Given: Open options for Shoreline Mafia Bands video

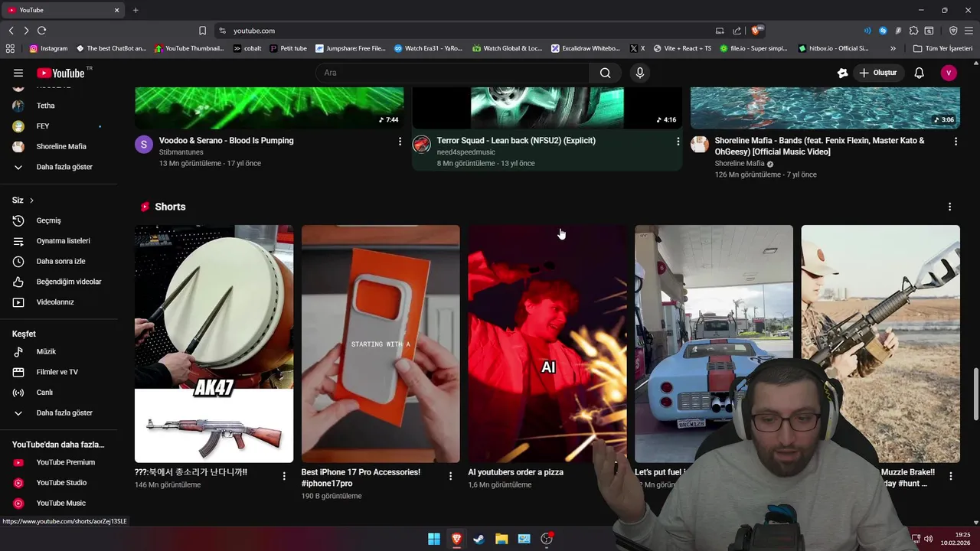Looking at the screenshot, I should (x=955, y=142).
